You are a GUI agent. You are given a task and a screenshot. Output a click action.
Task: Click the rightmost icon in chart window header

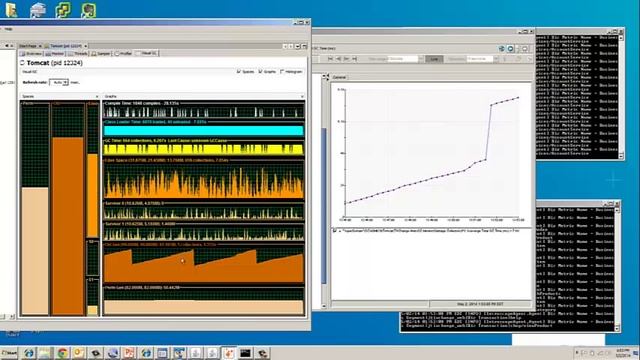click(x=525, y=49)
